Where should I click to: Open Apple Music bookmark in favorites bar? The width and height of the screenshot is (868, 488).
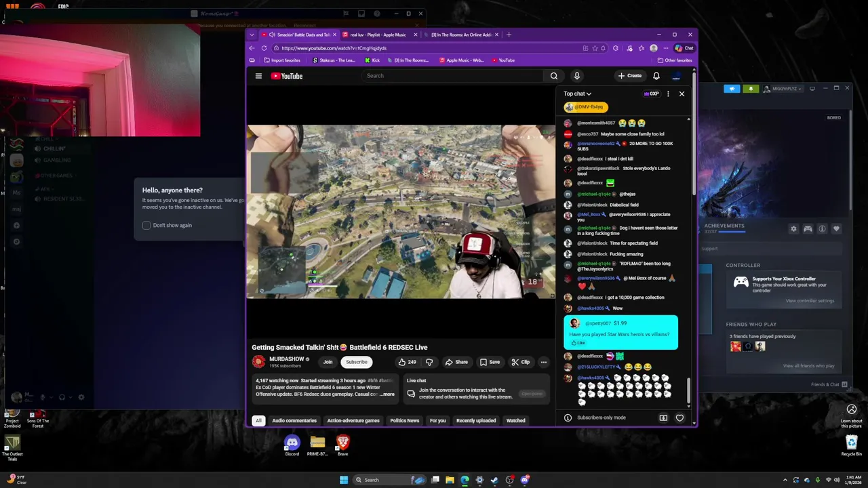tap(462, 60)
